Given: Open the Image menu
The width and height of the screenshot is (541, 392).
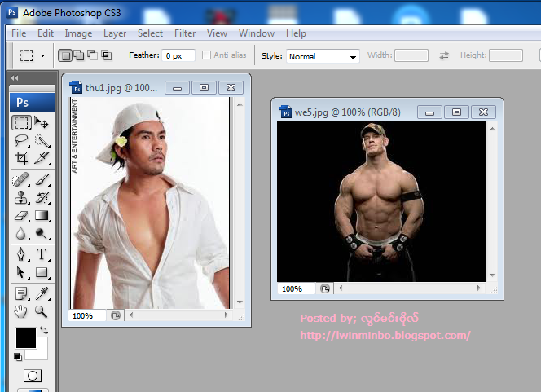Looking at the screenshot, I should tap(78, 33).
